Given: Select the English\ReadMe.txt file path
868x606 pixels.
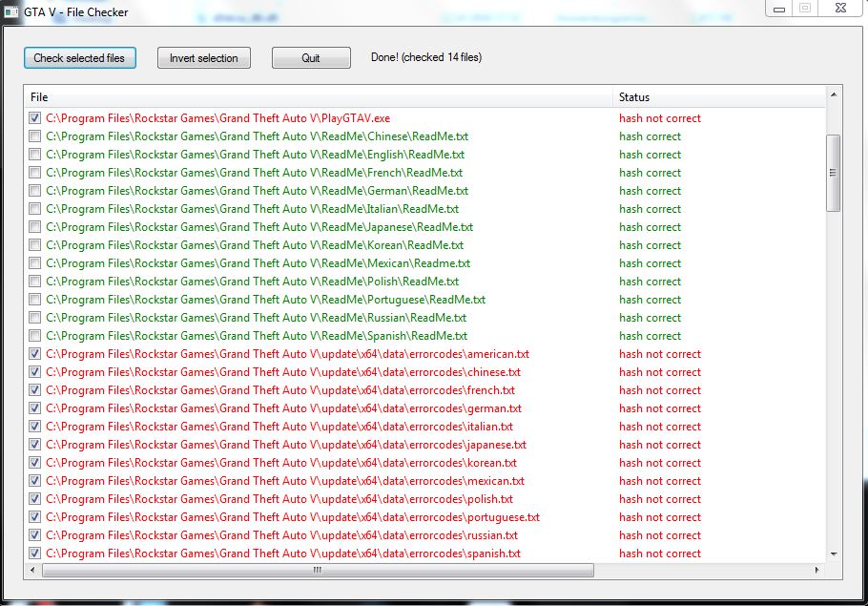Looking at the screenshot, I should click(x=256, y=155).
